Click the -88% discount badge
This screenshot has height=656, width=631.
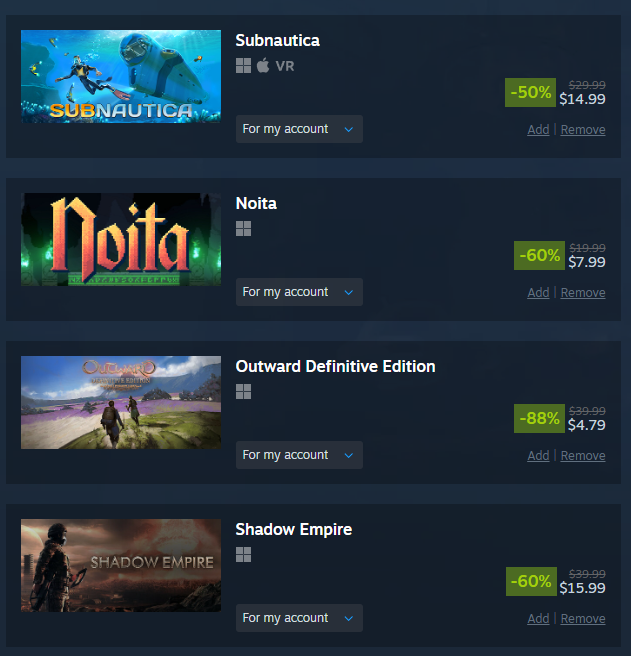[x=539, y=418]
